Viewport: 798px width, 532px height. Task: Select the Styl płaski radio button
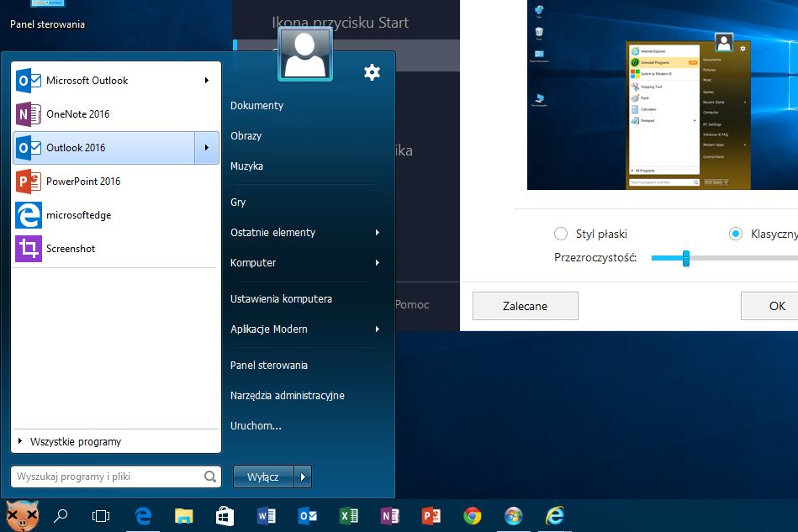(561, 234)
